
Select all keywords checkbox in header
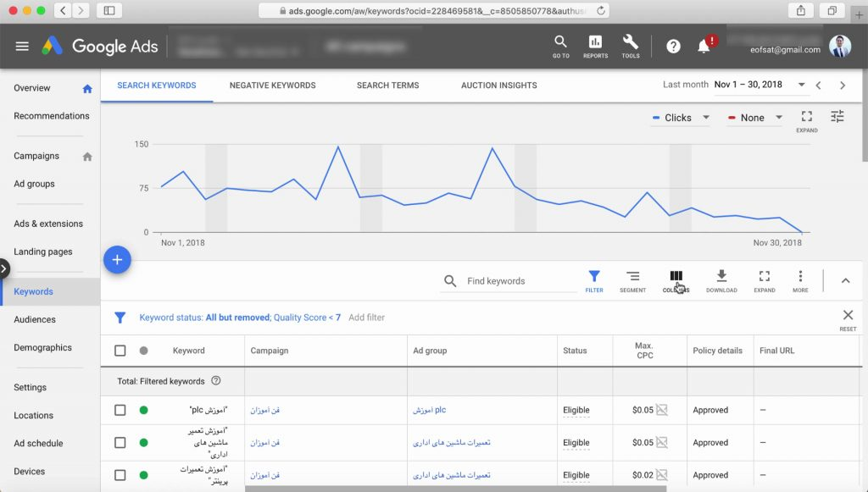[120, 351]
